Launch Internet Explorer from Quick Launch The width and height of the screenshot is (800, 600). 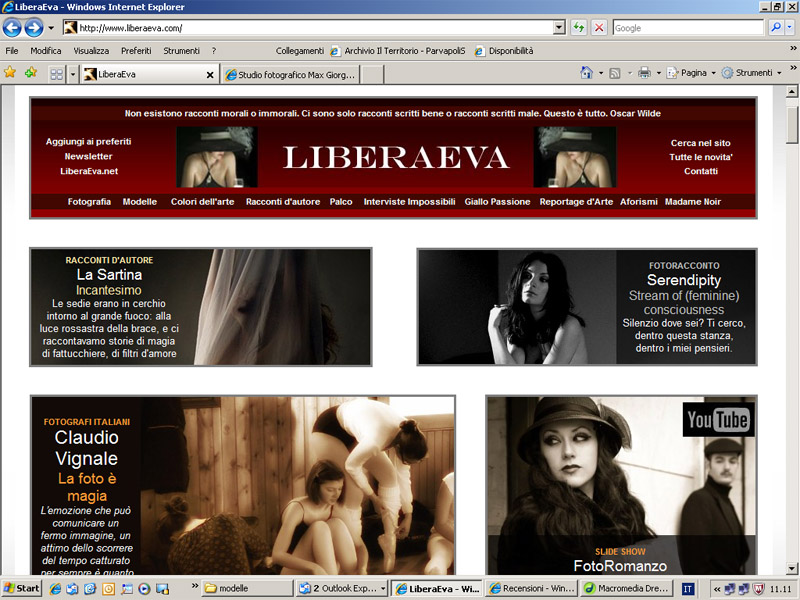(55, 589)
